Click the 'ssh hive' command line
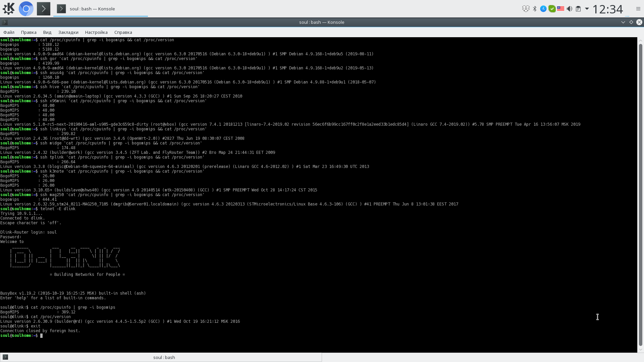644x362 pixels. coord(100,87)
